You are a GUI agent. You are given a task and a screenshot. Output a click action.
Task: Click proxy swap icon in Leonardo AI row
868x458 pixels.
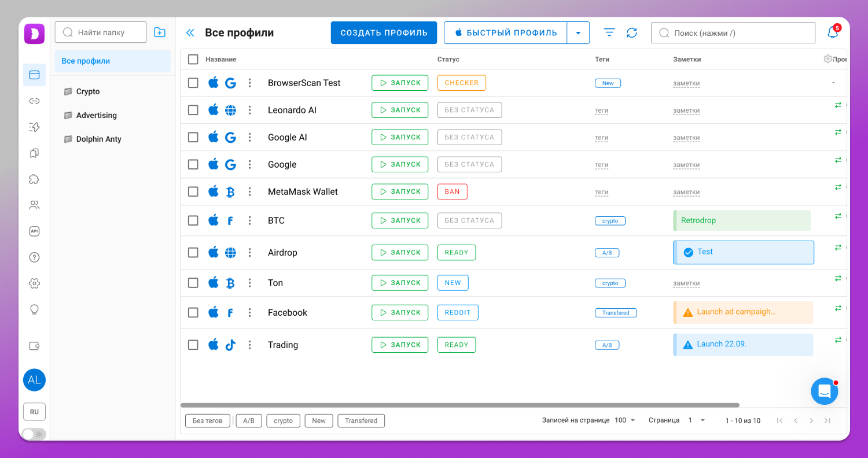[x=837, y=105]
